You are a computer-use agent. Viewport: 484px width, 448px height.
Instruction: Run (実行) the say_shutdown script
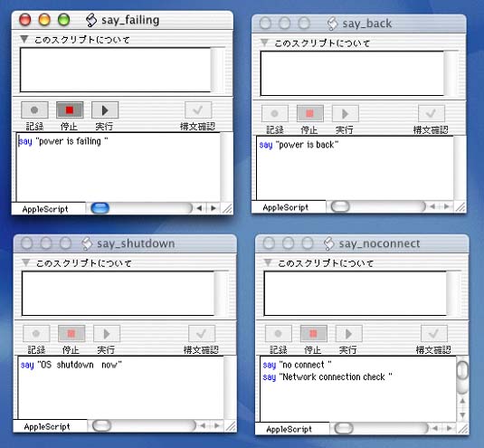tap(107, 333)
